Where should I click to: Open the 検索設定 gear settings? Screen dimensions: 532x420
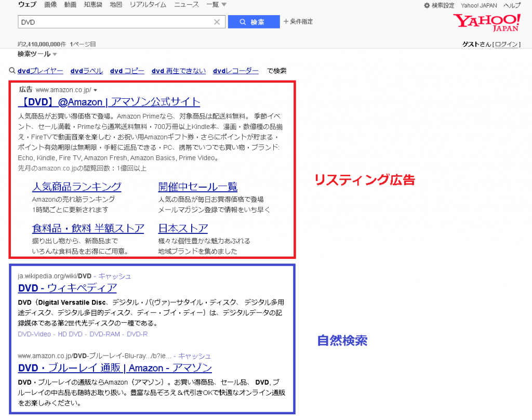coord(438,5)
